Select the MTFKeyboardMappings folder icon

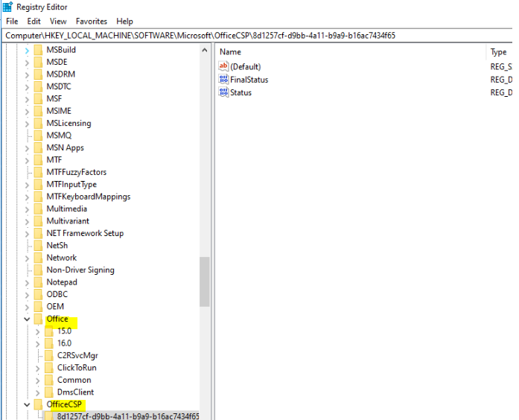point(39,197)
